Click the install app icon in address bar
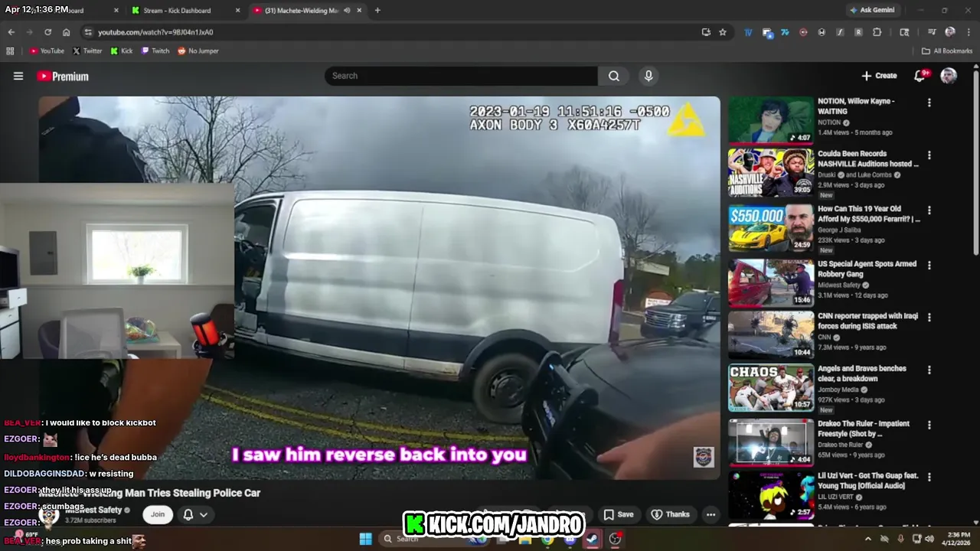This screenshot has height=551, width=980. (x=706, y=32)
